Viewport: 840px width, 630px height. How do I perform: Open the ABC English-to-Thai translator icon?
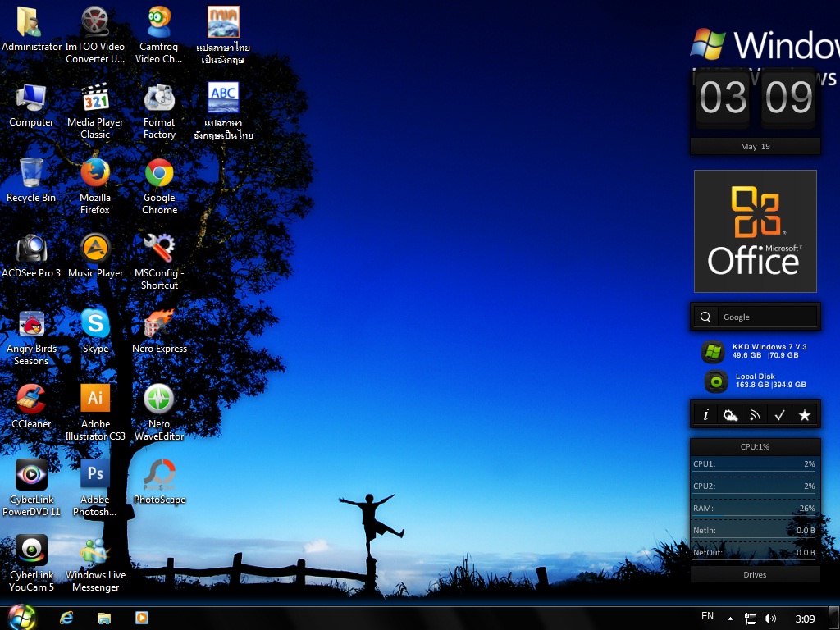point(223,98)
